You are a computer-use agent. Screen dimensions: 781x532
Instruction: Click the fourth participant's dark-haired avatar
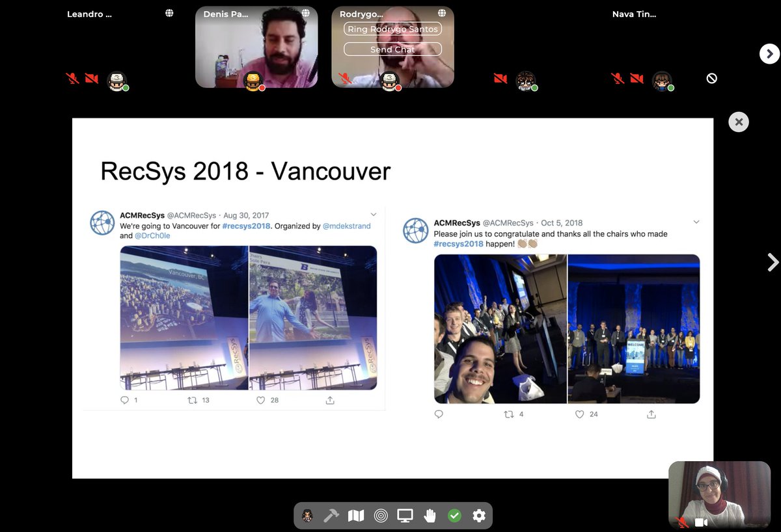coord(525,81)
